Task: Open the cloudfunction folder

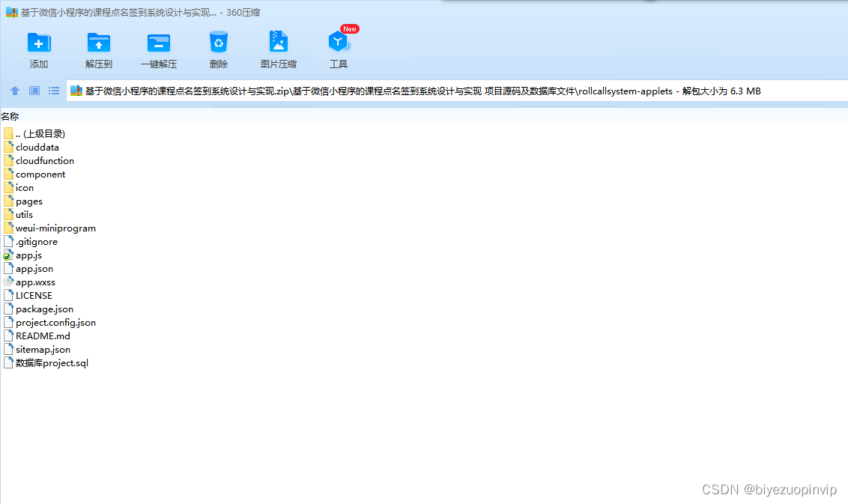Action: (45, 160)
